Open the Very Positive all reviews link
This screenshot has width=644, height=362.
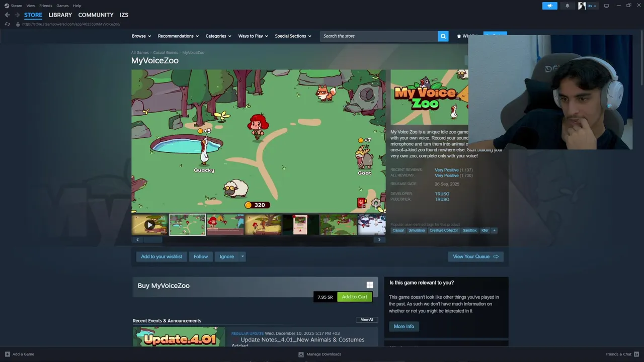click(447, 175)
